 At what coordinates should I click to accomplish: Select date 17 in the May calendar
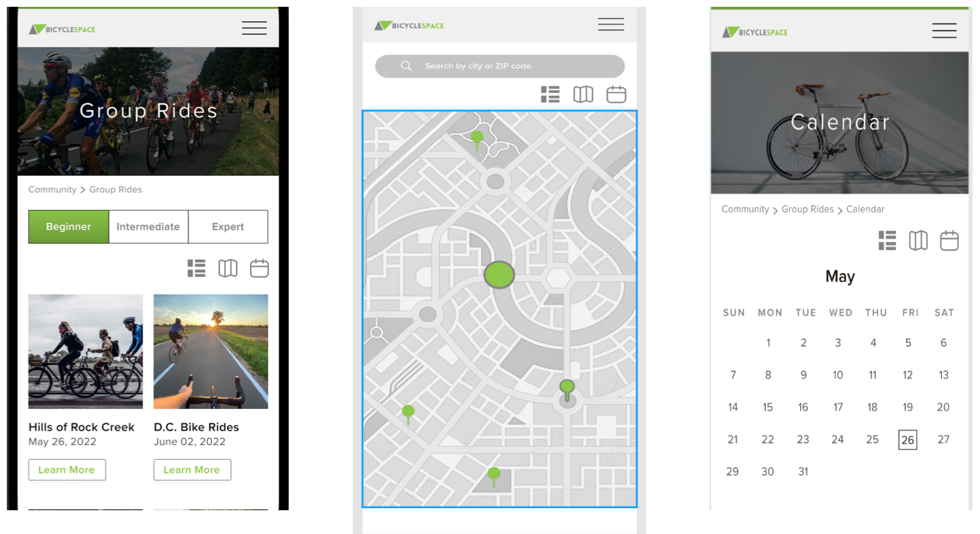(838, 408)
